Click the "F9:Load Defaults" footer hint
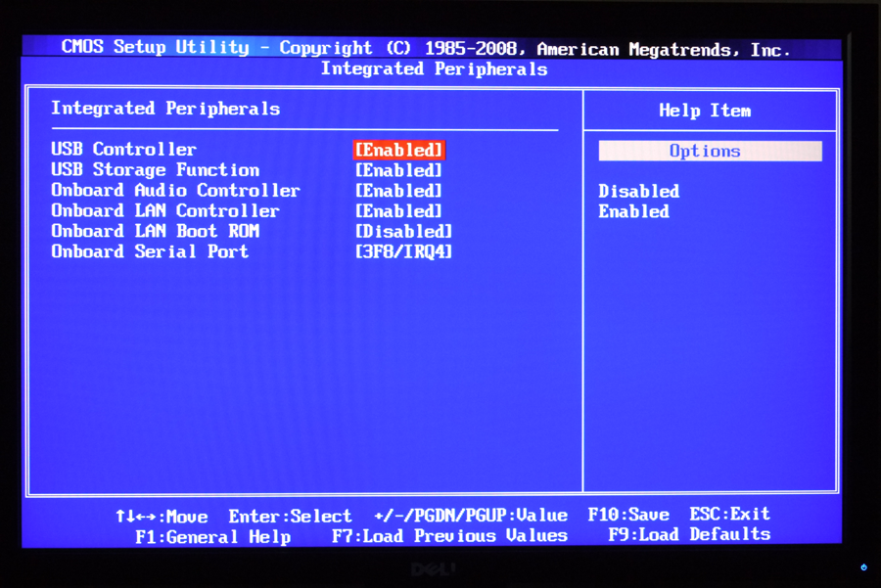The height and width of the screenshot is (588, 881). [x=689, y=534]
